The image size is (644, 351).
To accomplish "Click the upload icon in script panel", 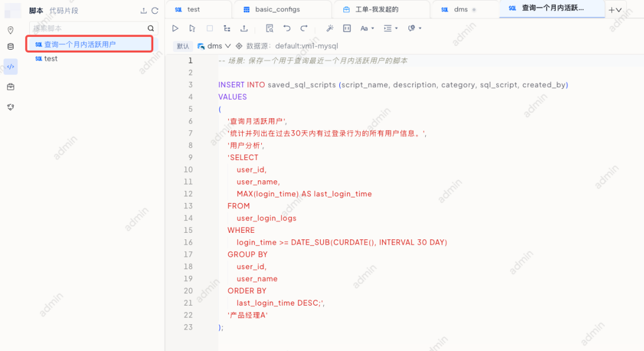I will coord(143,11).
